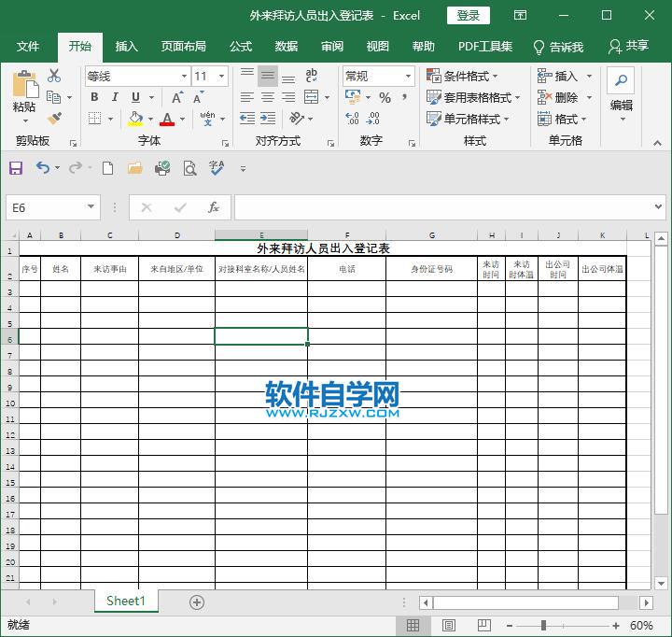Toggle Bottom Align vertical alignment
672x637 pixels.
(x=288, y=78)
